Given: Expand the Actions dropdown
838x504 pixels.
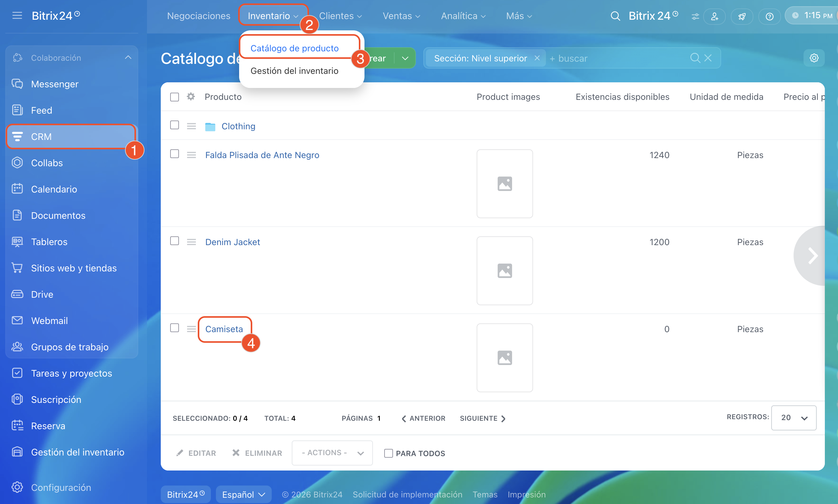Looking at the screenshot, I should tap(332, 453).
